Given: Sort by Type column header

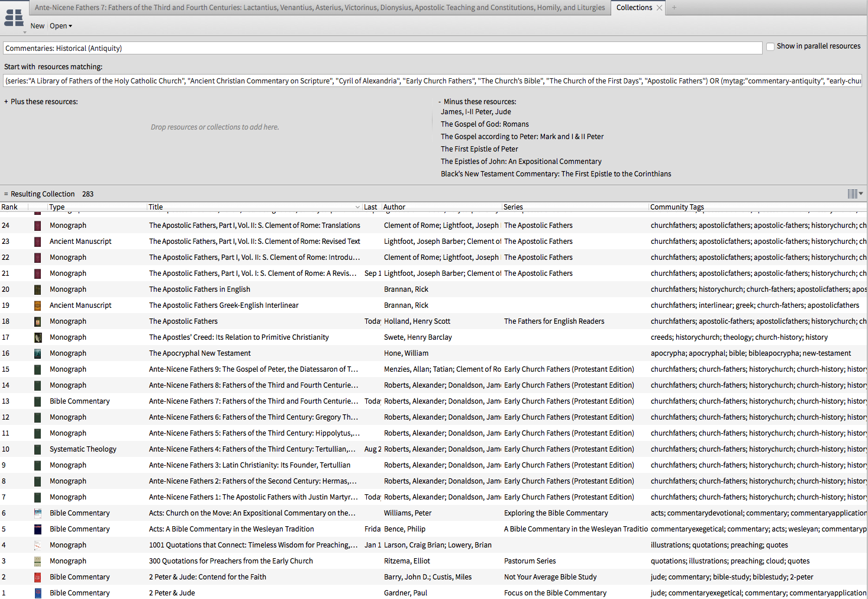Looking at the screenshot, I should pyautogui.click(x=57, y=207).
